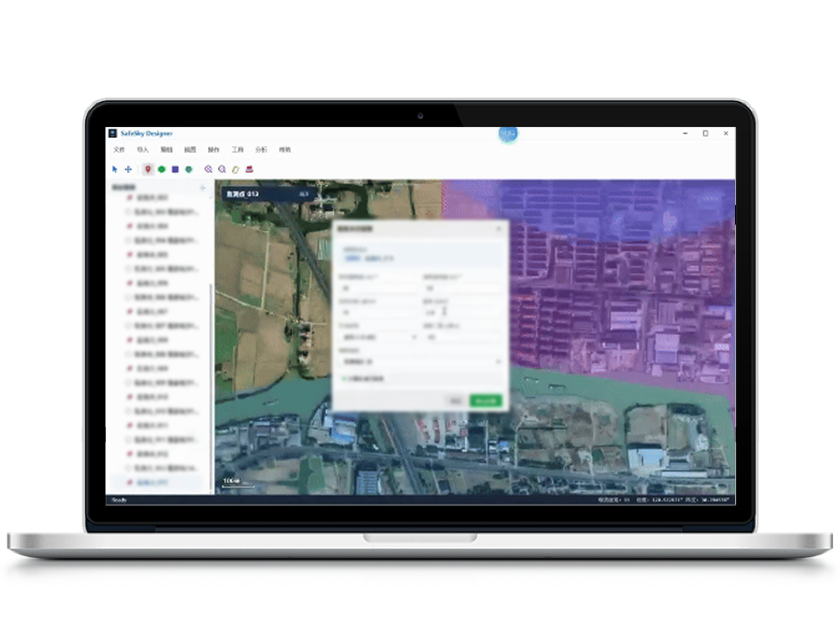Expand the full-width dropdown near dialog bottom
The image size is (840, 635).
tap(421, 362)
